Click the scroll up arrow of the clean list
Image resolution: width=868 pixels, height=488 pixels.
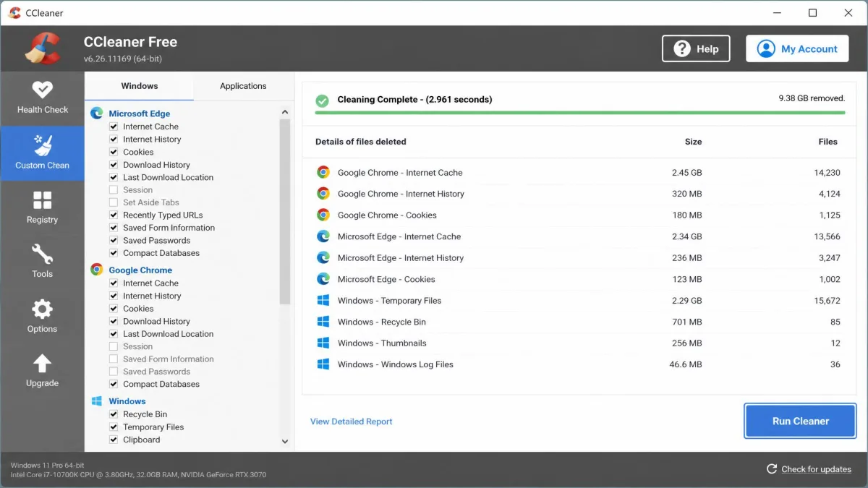(x=284, y=112)
